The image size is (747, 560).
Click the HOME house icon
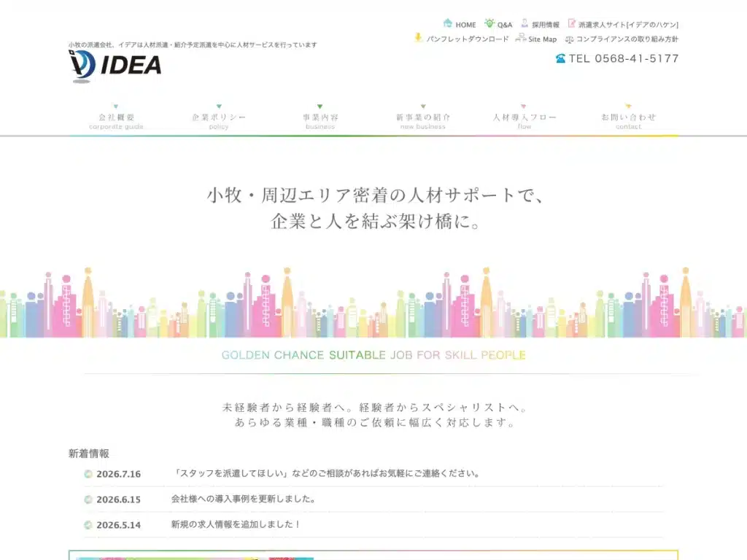(447, 23)
